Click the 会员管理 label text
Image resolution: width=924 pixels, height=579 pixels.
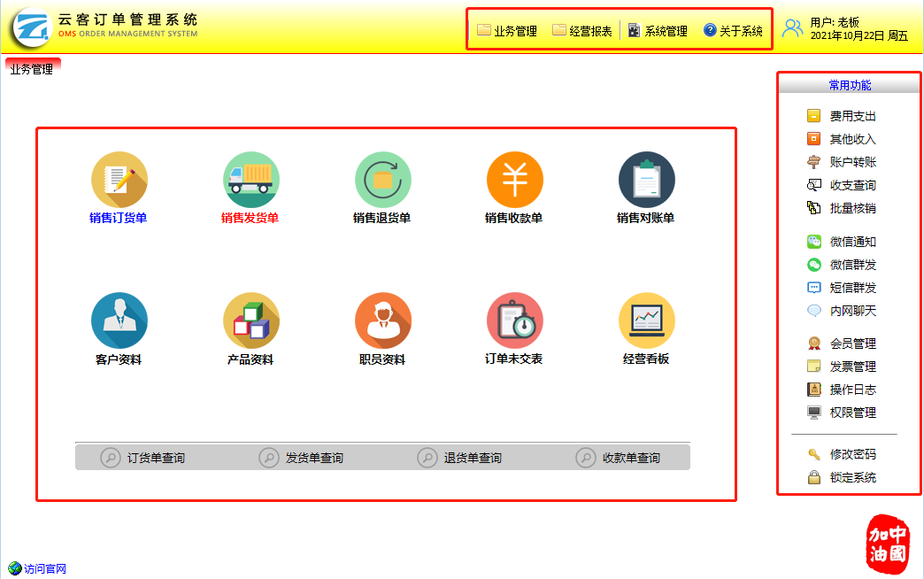click(x=852, y=344)
